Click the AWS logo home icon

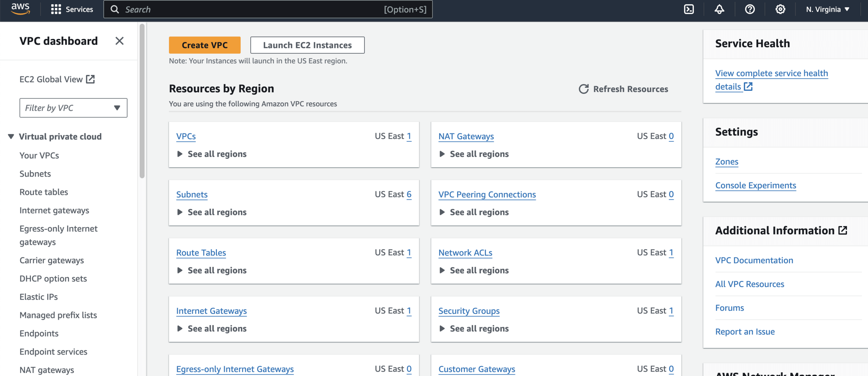point(20,9)
